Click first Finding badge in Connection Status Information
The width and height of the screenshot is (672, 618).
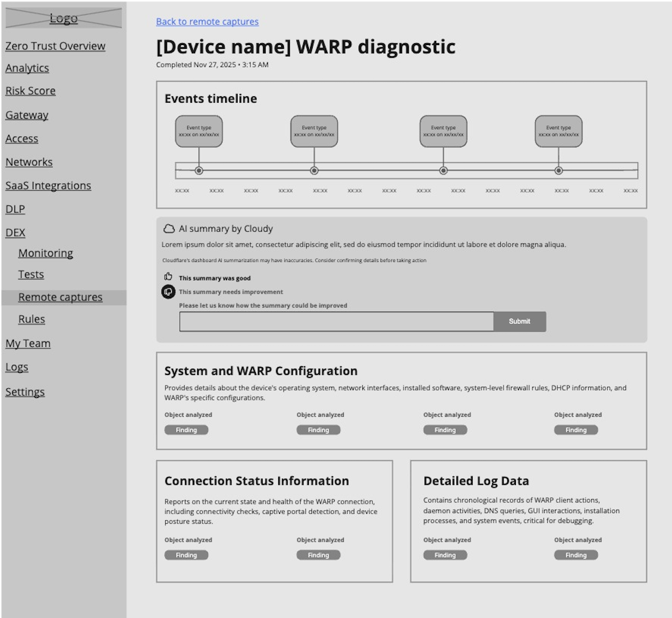point(186,555)
